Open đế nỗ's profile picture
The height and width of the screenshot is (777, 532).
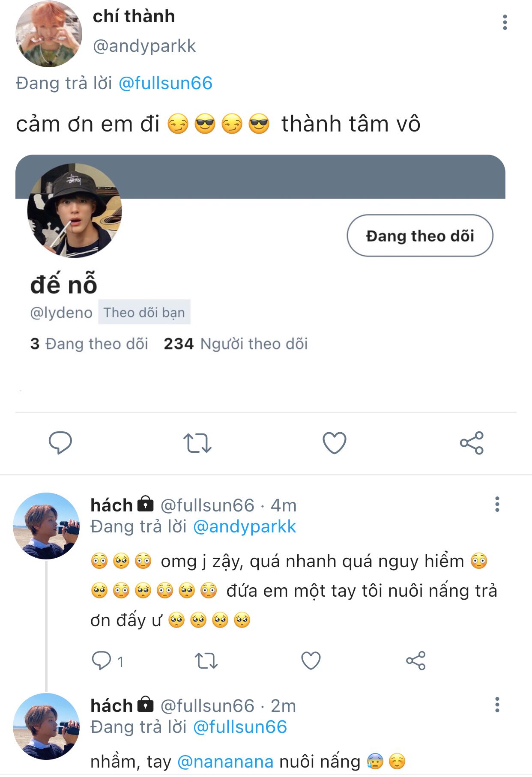pyautogui.click(x=75, y=210)
